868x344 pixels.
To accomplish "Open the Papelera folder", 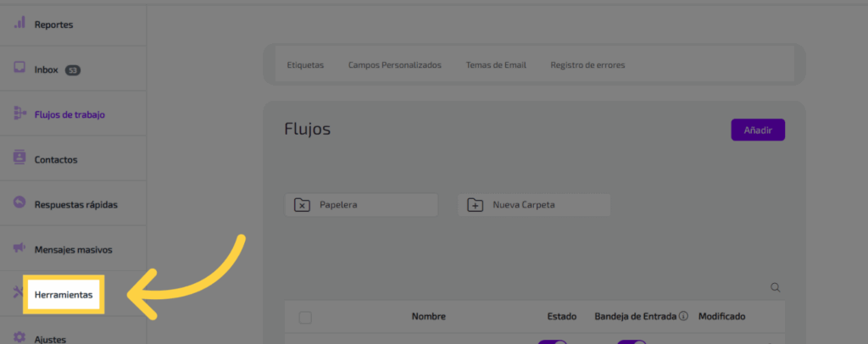I will [x=361, y=205].
